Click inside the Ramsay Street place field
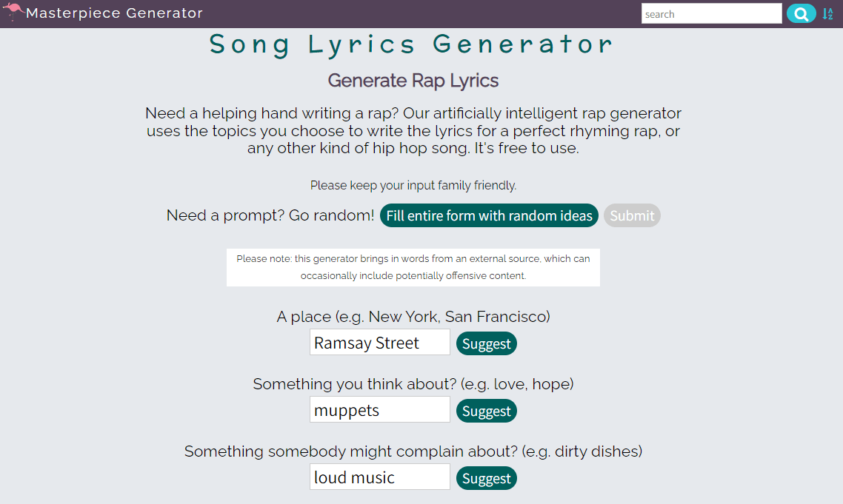843x504 pixels. pos(379,342)
